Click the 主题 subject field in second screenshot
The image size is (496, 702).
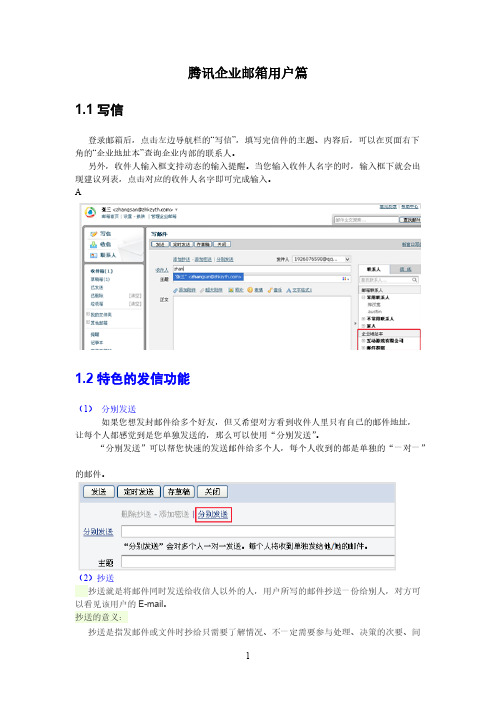pos(258,561)
